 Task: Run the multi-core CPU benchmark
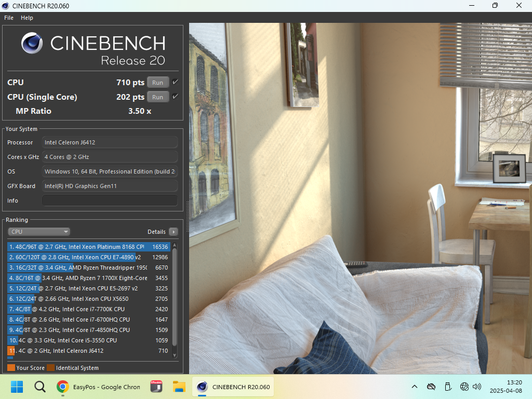point(157,83)
